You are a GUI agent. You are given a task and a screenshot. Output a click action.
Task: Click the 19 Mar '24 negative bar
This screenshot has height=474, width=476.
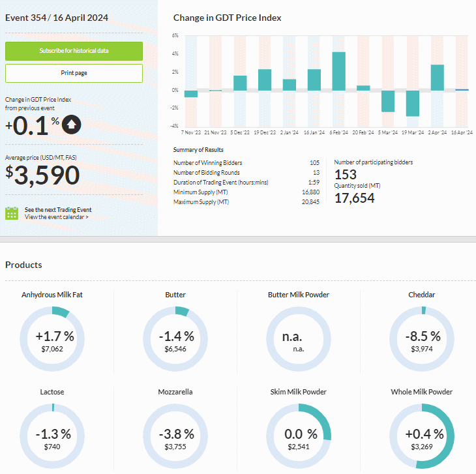pyautogui.click(x=413, y=104)
